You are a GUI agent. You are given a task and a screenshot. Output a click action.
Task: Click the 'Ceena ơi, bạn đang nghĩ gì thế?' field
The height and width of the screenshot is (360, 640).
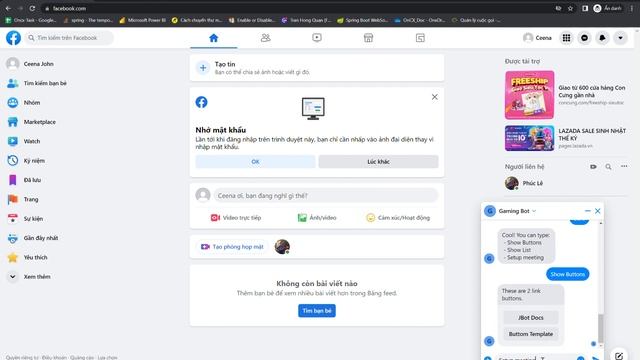326,196
